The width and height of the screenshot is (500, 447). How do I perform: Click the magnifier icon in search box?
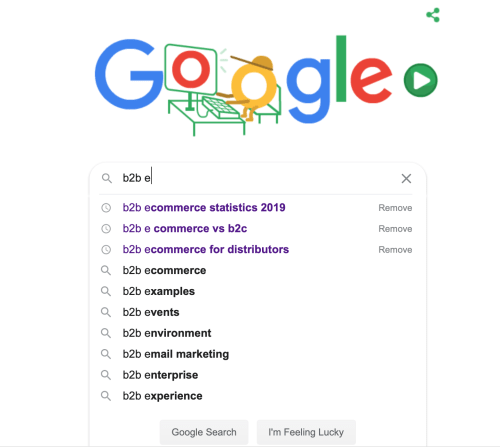point(107,178)
